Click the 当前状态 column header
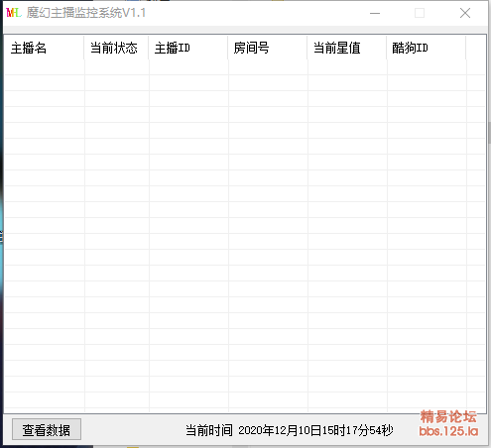491x448 pixels. tap(116, 48)
